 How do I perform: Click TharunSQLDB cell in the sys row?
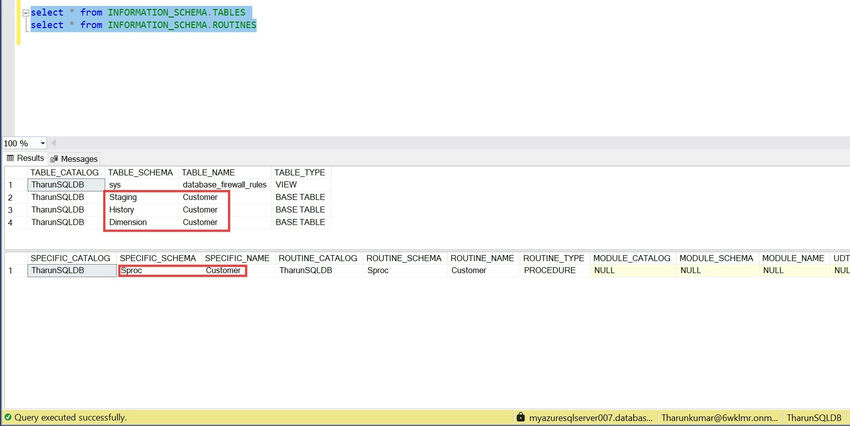66,185
